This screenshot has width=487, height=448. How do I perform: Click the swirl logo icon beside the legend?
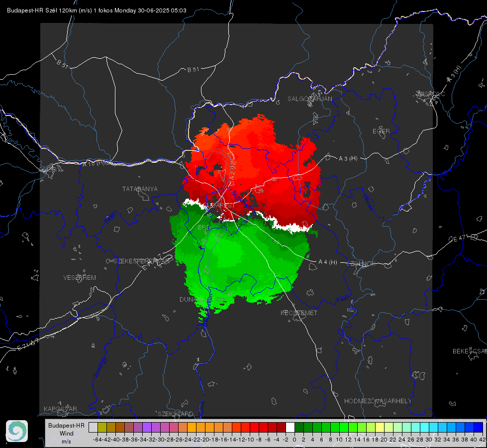click(x=17, y=431)
